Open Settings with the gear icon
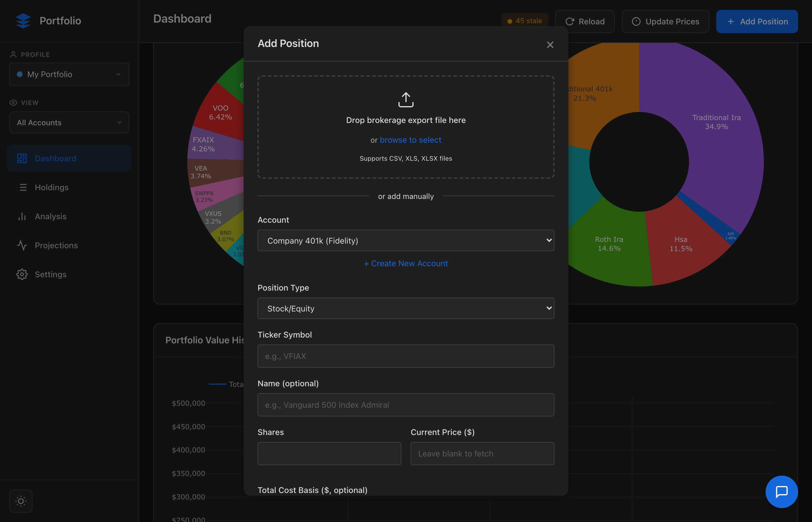This screenshot has height=522, width=812. 22,274
